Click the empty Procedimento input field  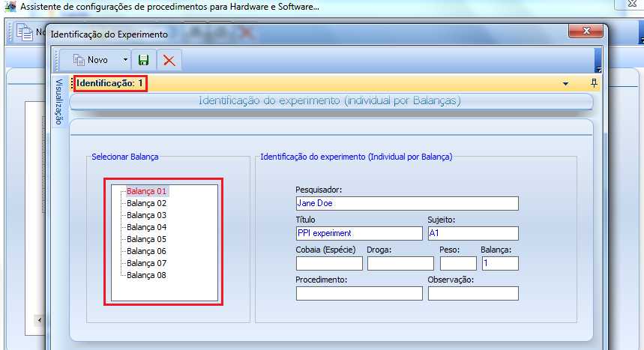359,293
